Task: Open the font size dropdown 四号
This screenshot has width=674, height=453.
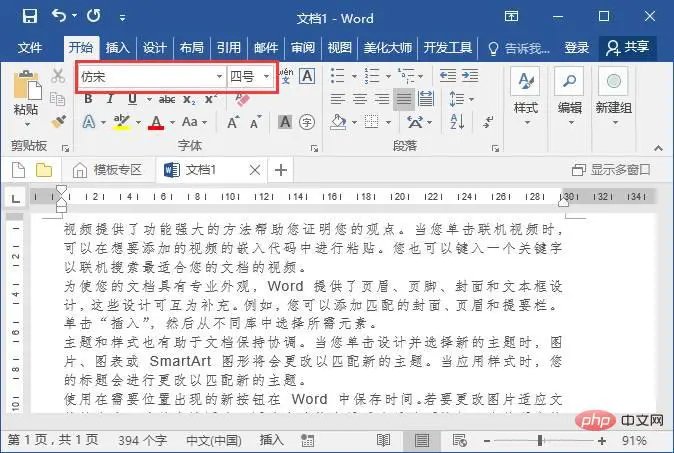Action: [x=267, y=77]
